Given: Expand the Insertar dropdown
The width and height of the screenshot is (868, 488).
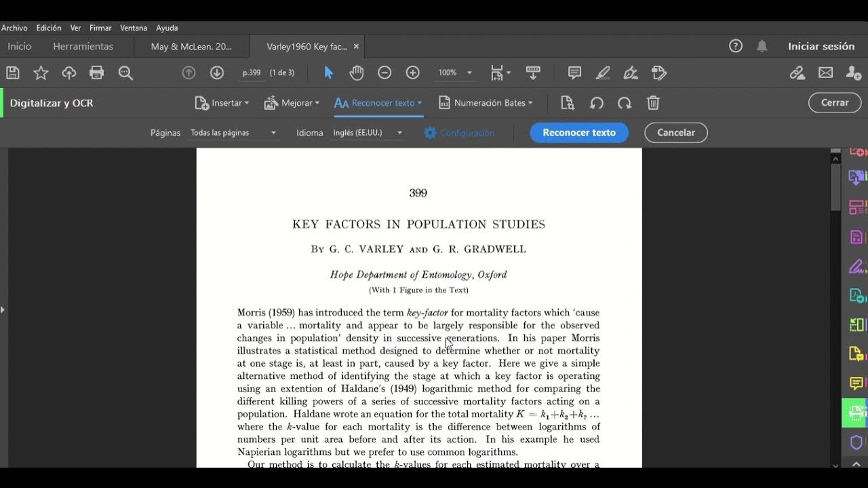Looking at the screenshot, I should coord(222,103).
